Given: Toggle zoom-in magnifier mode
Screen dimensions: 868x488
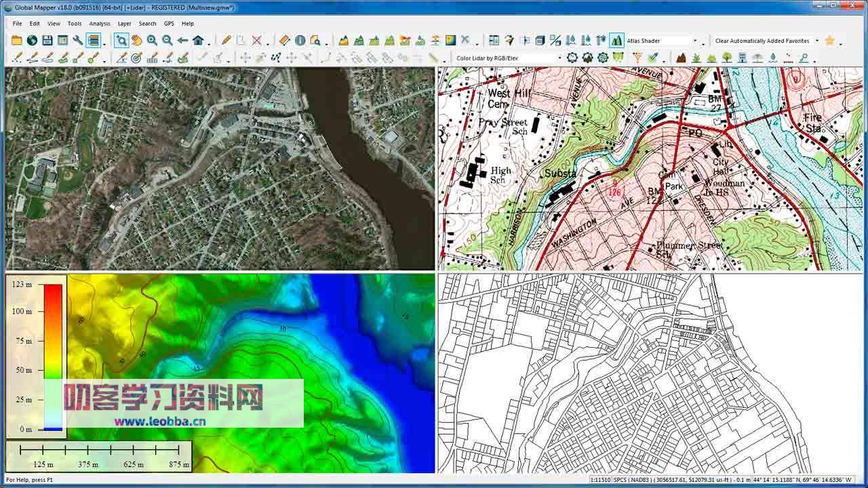Looking at the screenshot, I should click(152, 41).
